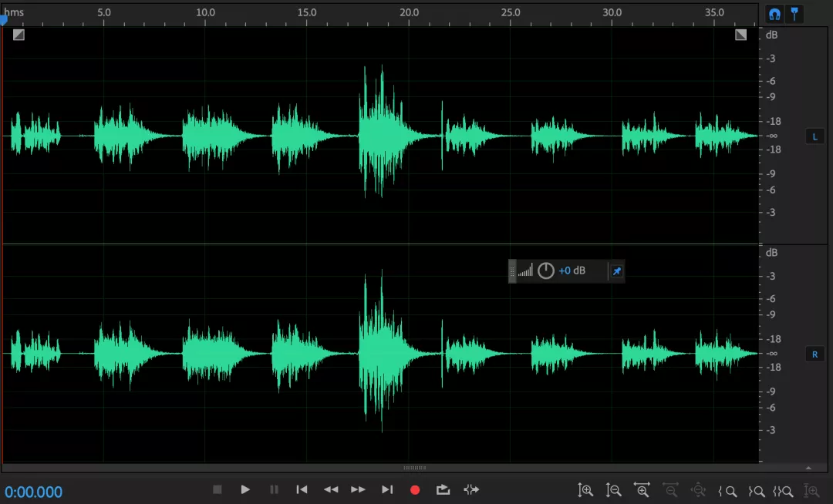Screen dimensions: 833x504
Task: Click the 10.0 mark on the time ruler
Action: point(206,12)
